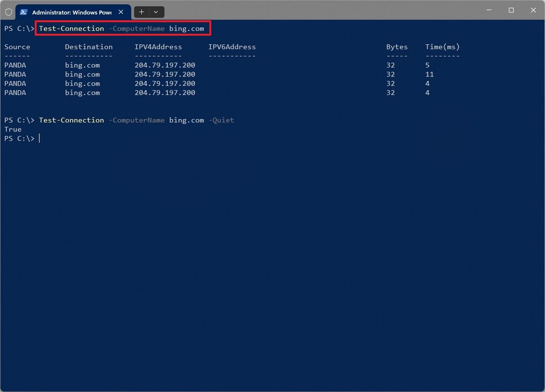
Task: Click the Bytes column header
Action: click(x=397, y=47)
